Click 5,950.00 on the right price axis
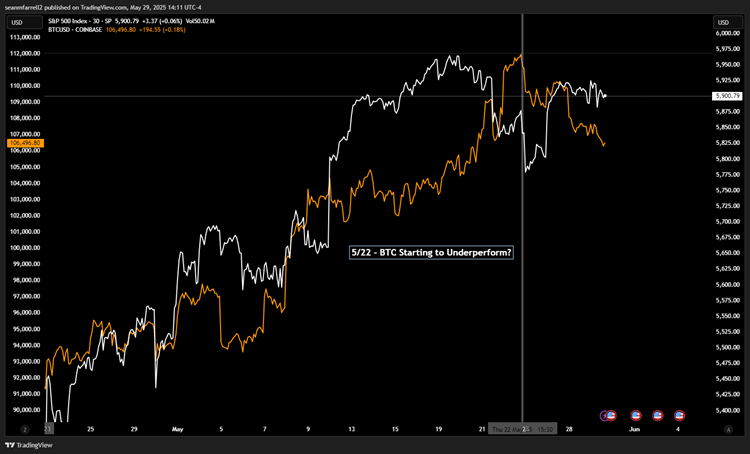The height and width of the screenshot is (454, 750). pyautogui.click(x=728, y=64)
